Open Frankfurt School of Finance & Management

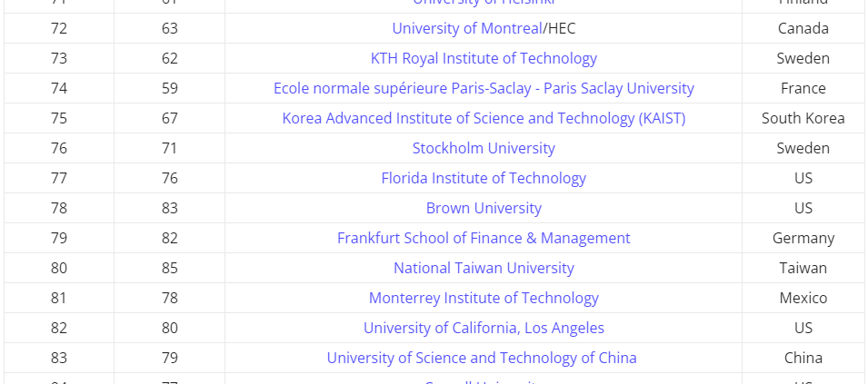[484, 238]
